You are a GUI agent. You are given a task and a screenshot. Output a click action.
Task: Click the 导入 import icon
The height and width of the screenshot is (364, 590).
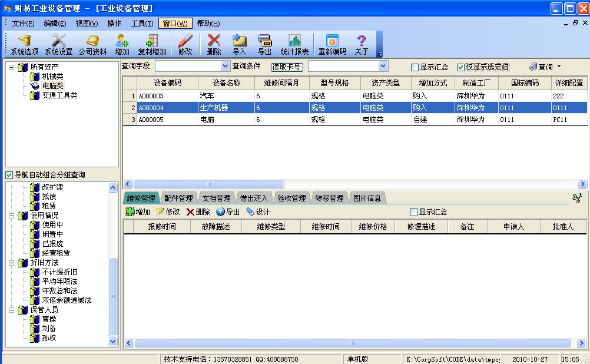(239, 45)
